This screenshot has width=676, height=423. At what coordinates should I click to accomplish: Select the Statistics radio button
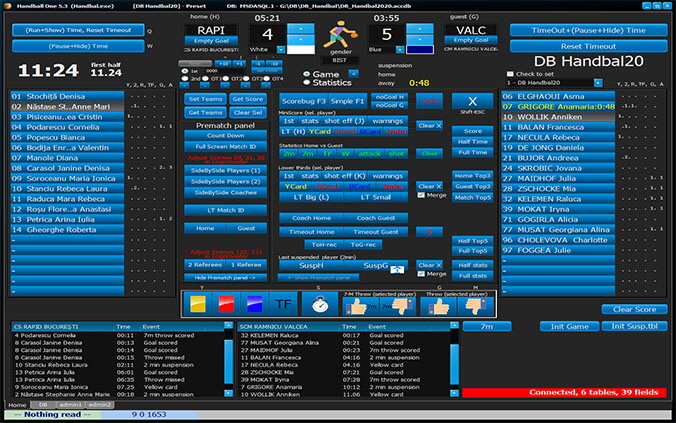tap(307, 82)
